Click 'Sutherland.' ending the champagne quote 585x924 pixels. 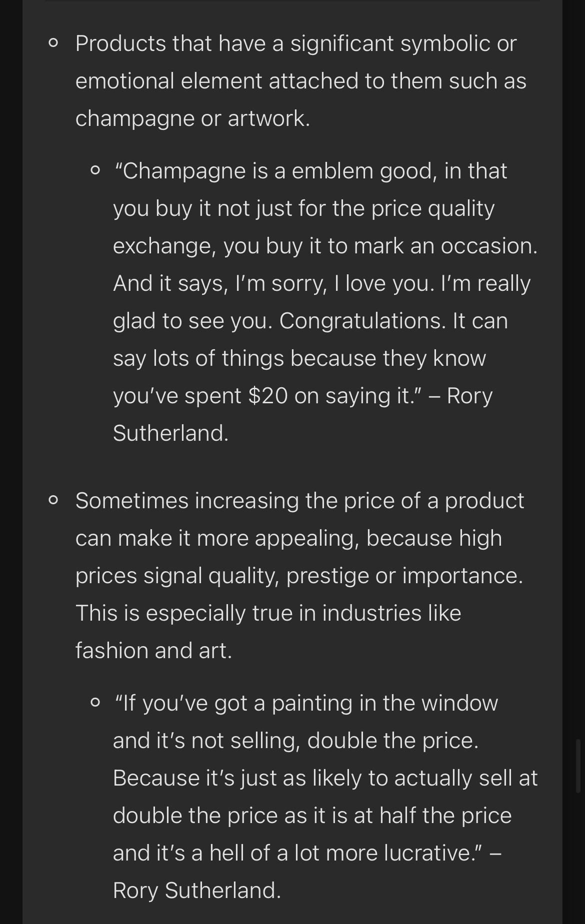pos(170,433)
